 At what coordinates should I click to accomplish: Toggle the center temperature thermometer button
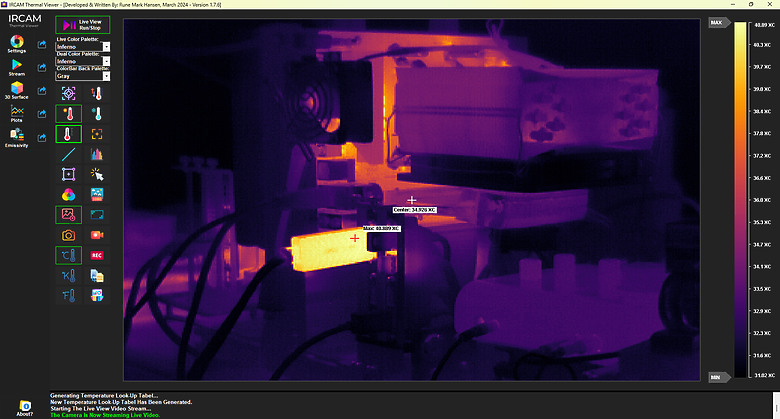pos(69,134)
